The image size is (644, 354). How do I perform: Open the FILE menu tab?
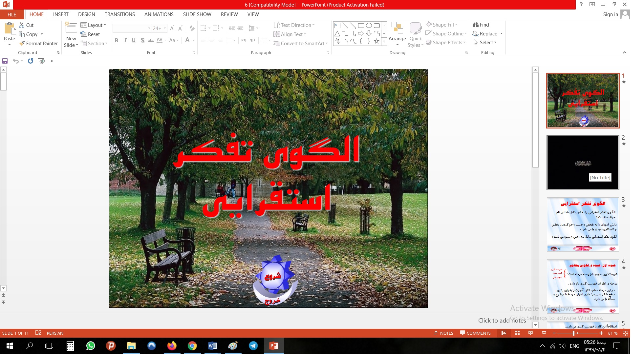(12, 14)
